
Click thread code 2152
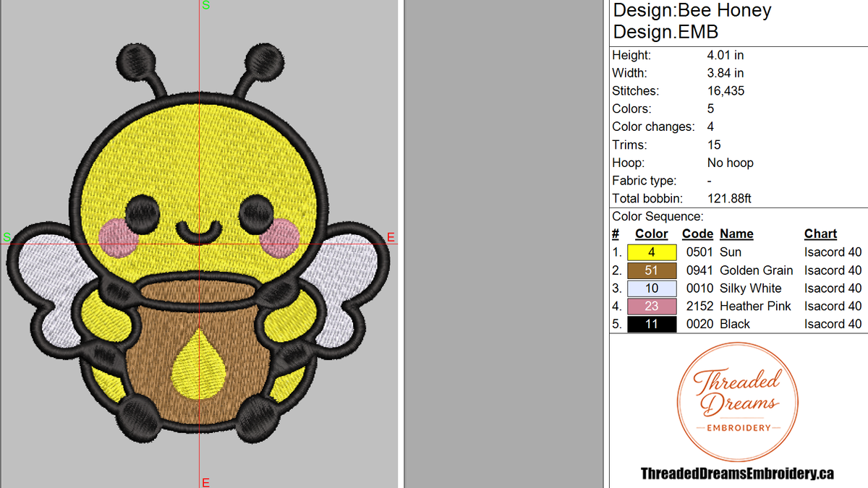point(699,307)
